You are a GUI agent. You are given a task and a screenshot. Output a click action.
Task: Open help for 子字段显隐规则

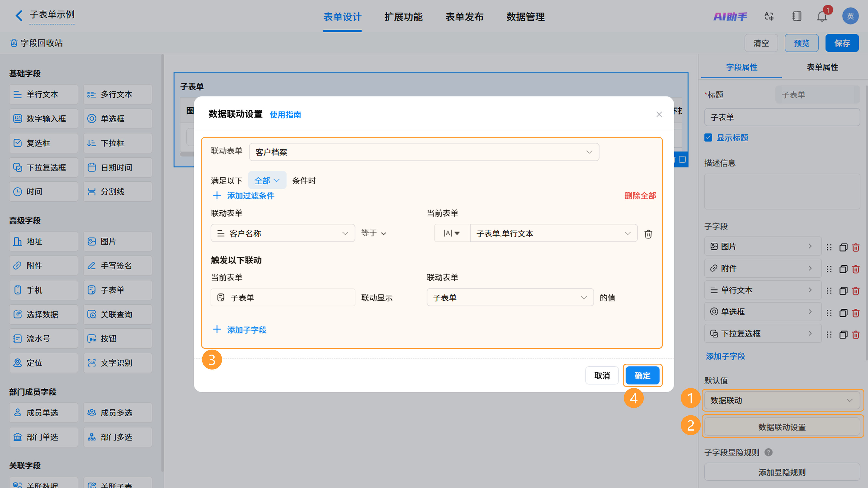point(769,452)
